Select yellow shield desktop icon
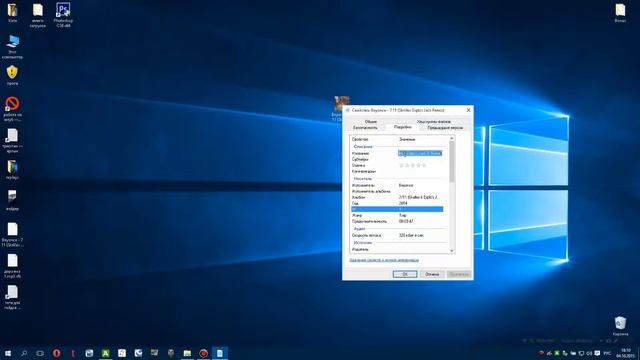640x360 pixels. point(12,75)
